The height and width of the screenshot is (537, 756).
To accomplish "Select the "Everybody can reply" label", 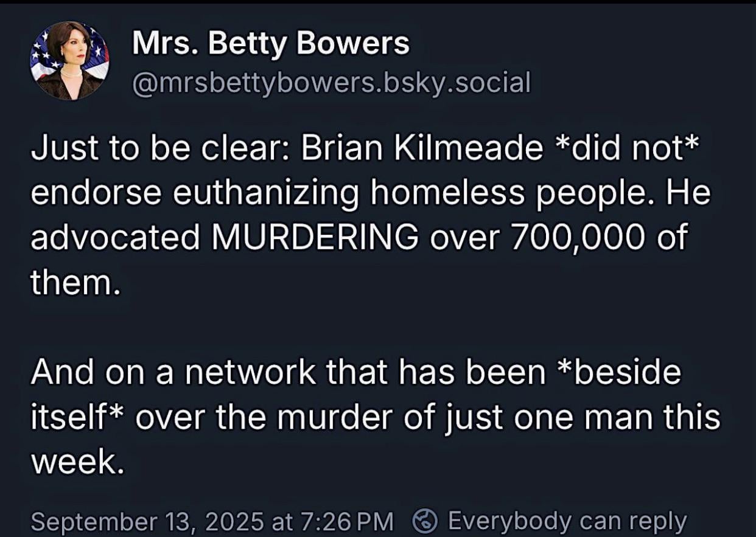I will [x=567, y=521].
